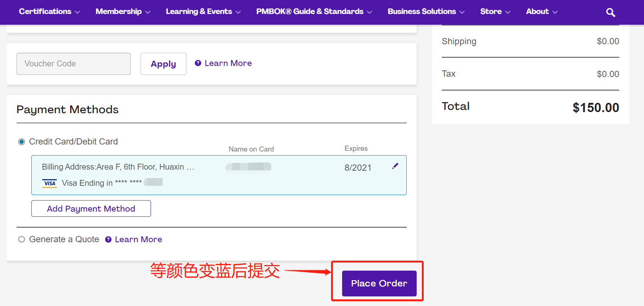Open the About menu
The image size is (644, 306).
pos(541,12)
